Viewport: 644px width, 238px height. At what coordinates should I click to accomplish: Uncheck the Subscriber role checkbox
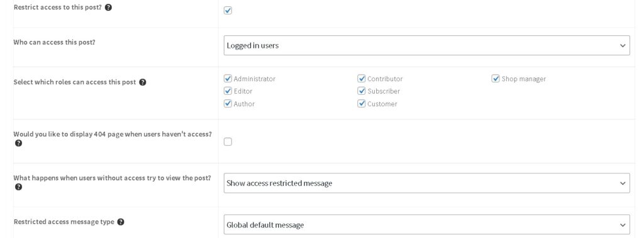[362, 90]
